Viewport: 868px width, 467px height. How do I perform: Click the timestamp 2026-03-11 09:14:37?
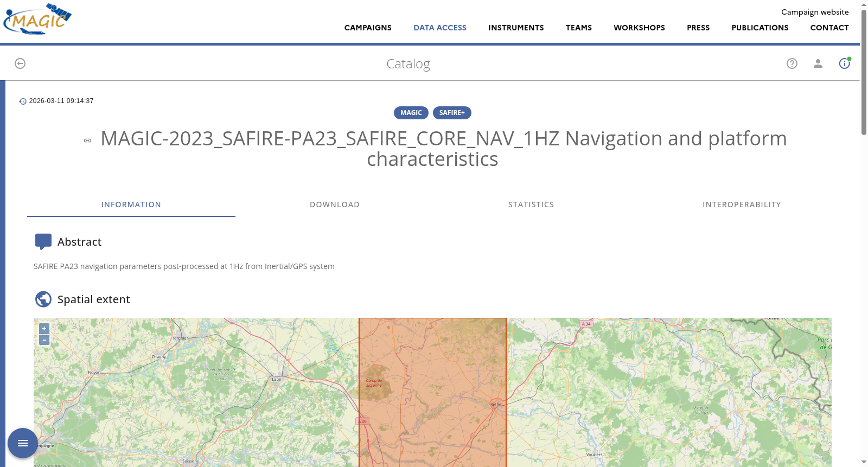click(61, 101)
